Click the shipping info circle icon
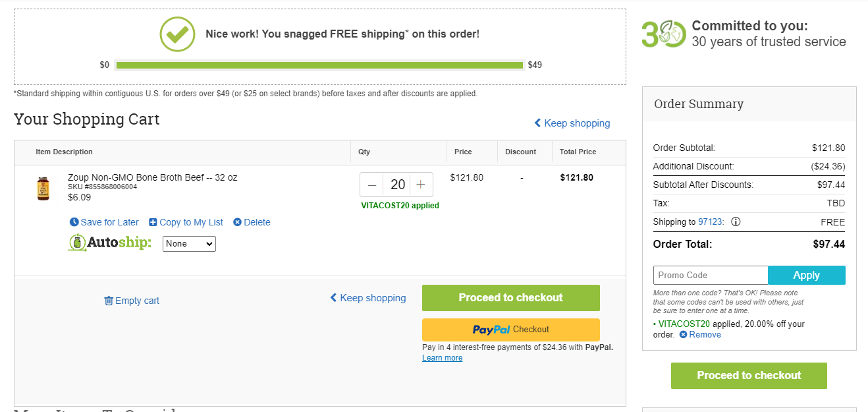Image resolution: width=868 pixels, height=412 pixels. click(736, 221)
